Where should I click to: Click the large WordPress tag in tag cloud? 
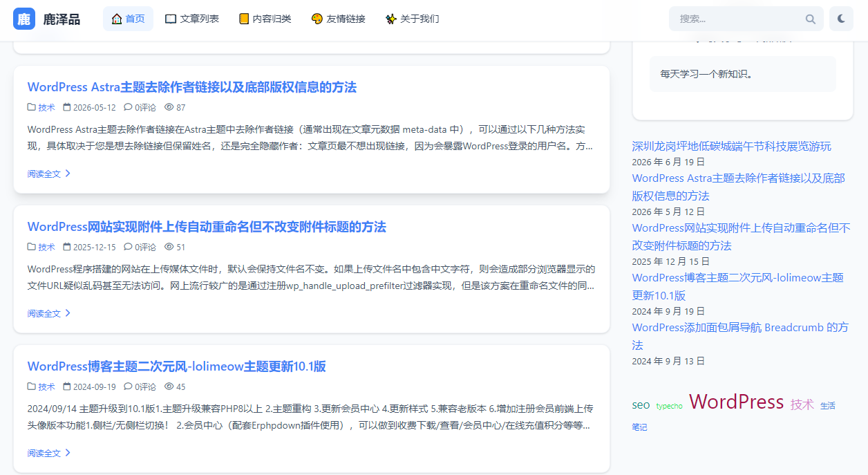click(737, 402)
